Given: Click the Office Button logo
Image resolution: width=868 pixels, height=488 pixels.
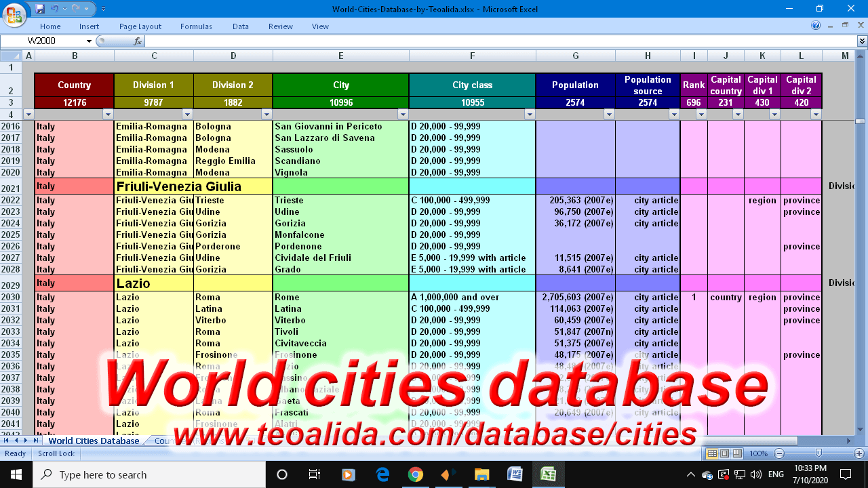Looking at the screenshot, I should click(15, 14).
